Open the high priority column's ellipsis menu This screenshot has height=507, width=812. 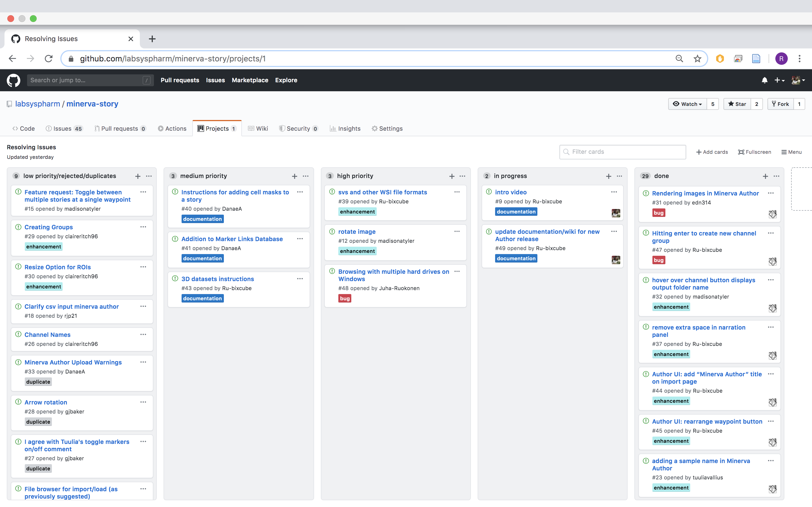pyautogui.click(x=462, y=176)
